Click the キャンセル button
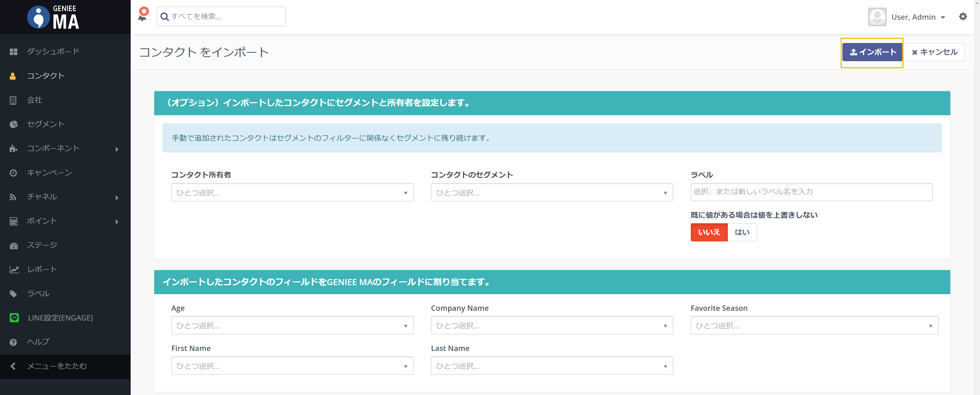 [x=934, y=52]
